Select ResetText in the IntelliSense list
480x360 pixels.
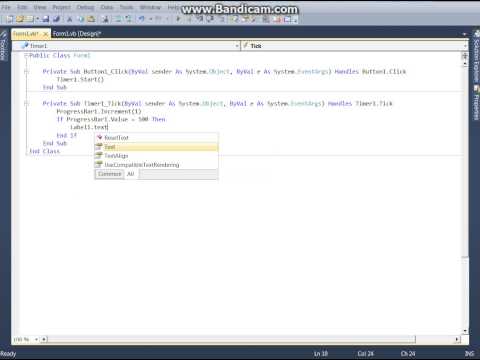pyautogui.click(x=157, y=137)
